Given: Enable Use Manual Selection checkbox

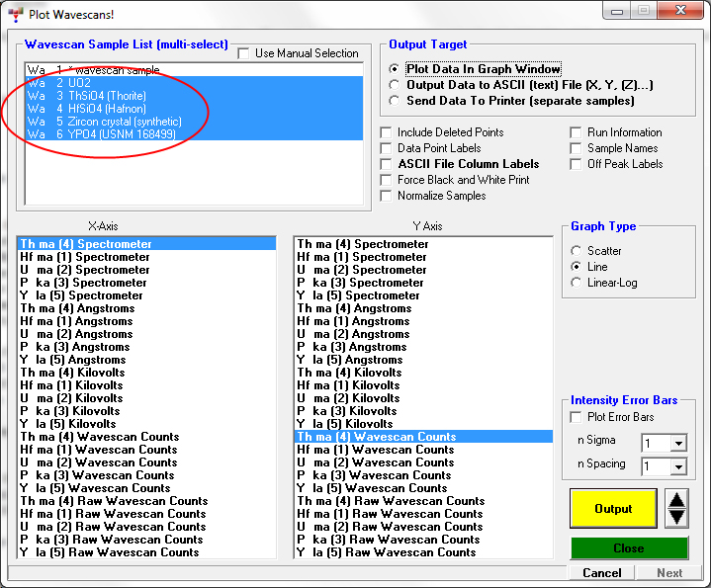Looking at the screenshot, I should (x=244, y=53).
